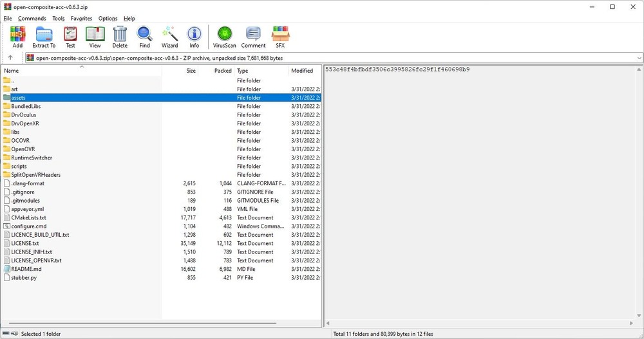Click the archive icon in the address bar
The width and height of the screenshot is (644, 339).
(30, 58)
